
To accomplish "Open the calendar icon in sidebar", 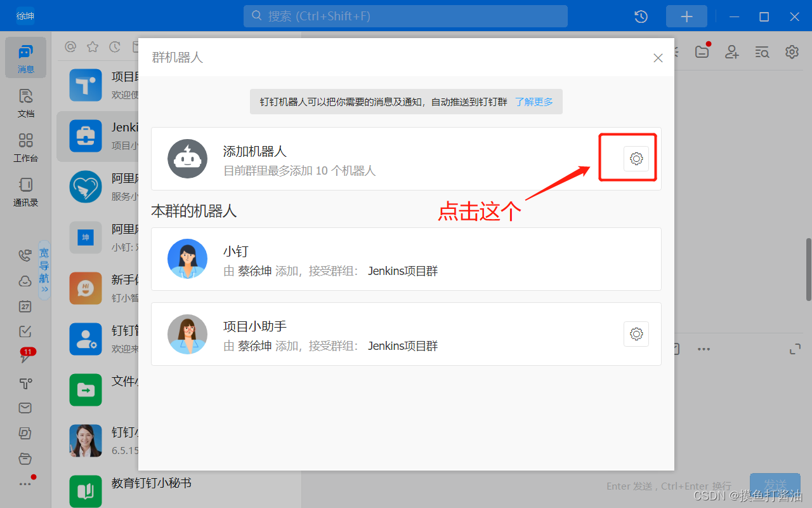I will tap(25, 306).
